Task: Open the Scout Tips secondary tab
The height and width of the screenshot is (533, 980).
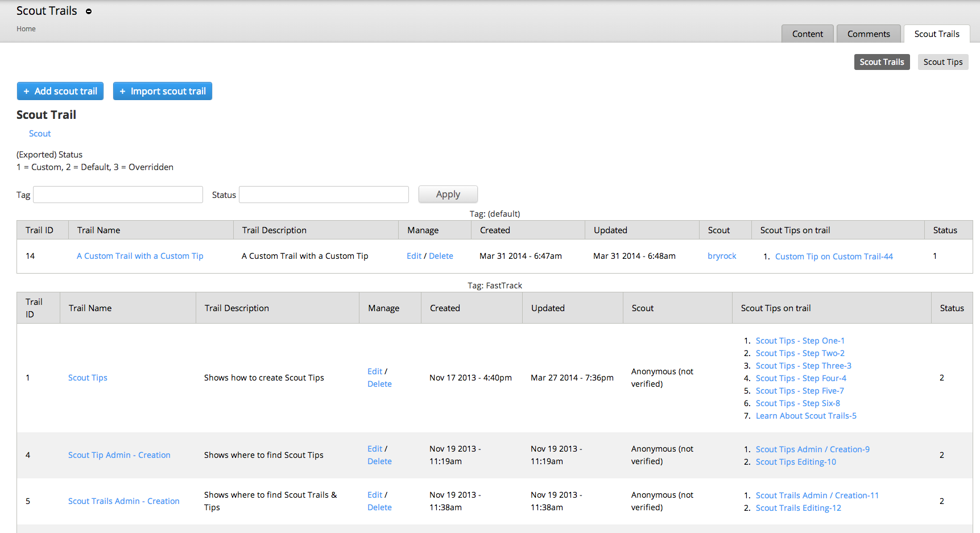Action: tap(942, 62)
